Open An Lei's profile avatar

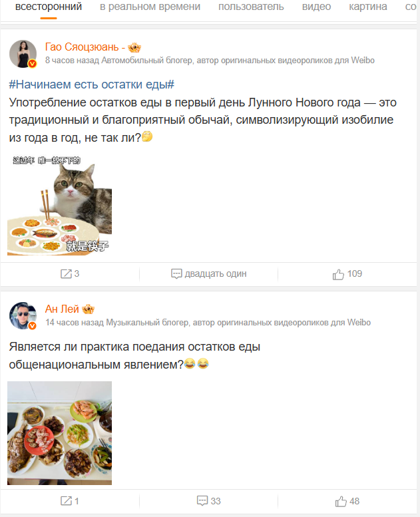[23, 315]
